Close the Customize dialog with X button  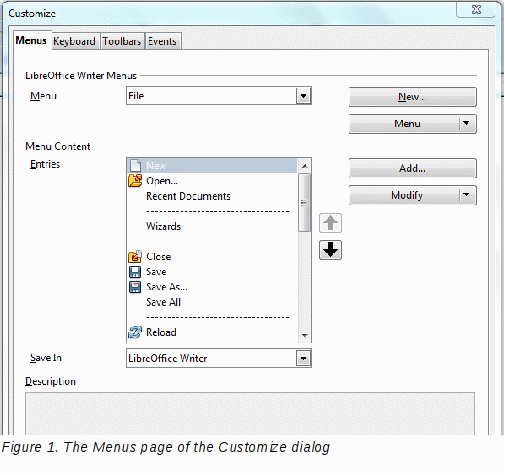[x=476, y=9]
